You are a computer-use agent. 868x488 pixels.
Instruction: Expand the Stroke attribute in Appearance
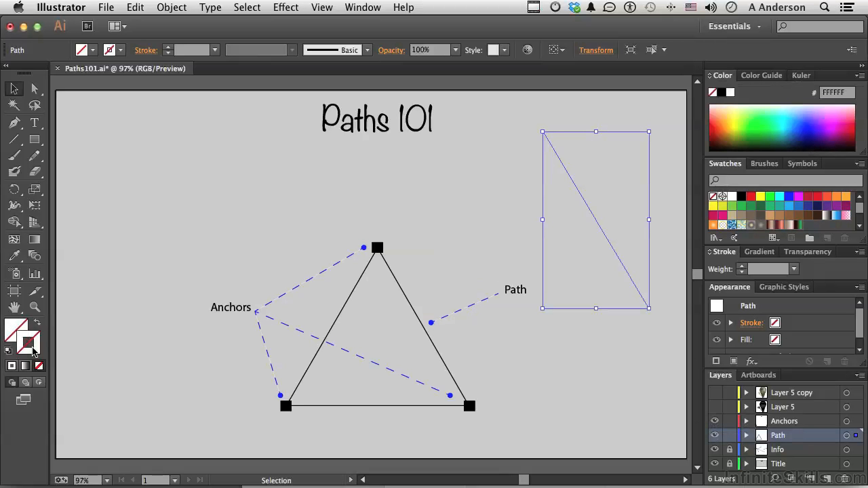[x=731, y=323]
